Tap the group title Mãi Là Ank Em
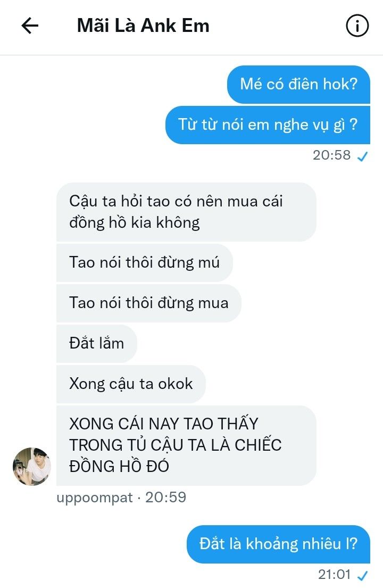 click(x=143, y=26)
